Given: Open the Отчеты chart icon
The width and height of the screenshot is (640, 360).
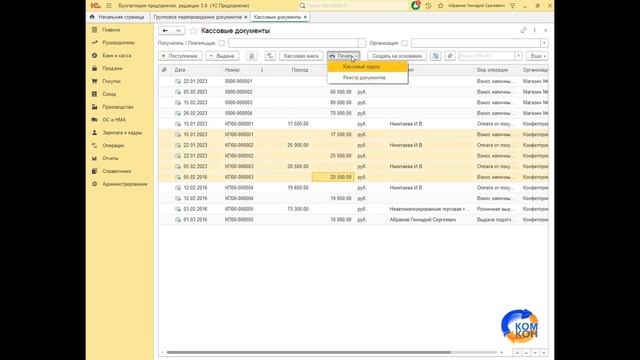Looking at the screenshot, I should [x=94, y=158].
